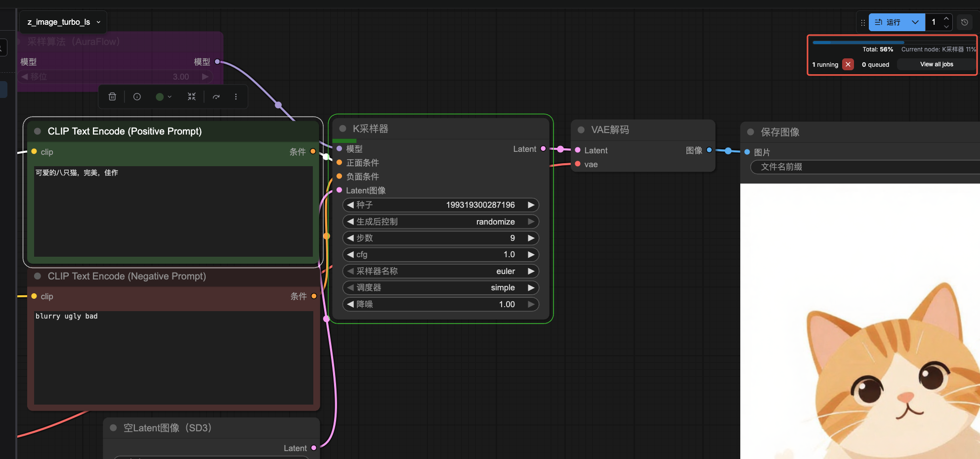The image size is (980, 459).
Task: Click the VAE解码 vae input socket
Action: [578, 164]
